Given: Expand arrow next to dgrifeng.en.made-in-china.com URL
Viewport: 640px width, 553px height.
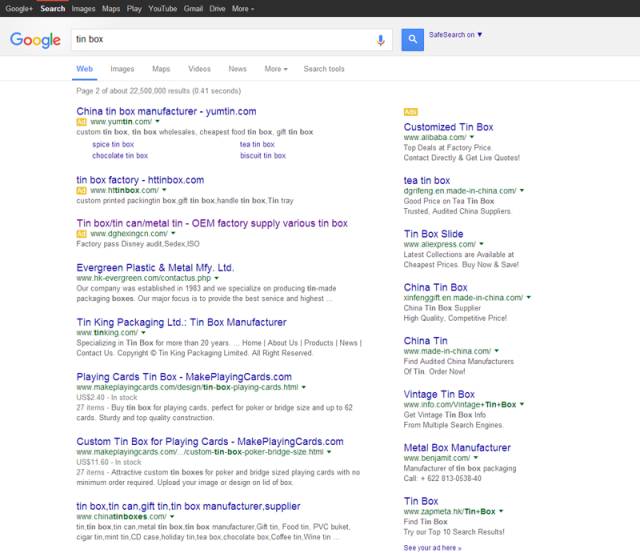Looking at the screenshot, I should pyautogui.click(x=522, y=191).
